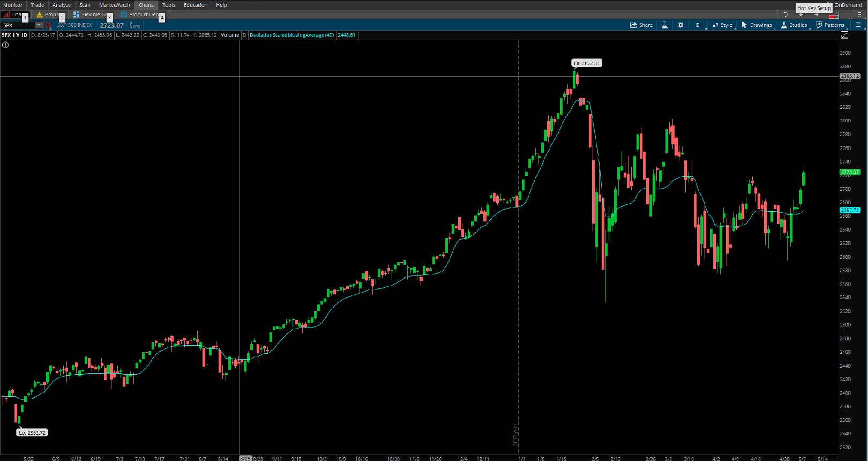
Task: Click the High price bubble near chart peak
Action: point(587,63)
